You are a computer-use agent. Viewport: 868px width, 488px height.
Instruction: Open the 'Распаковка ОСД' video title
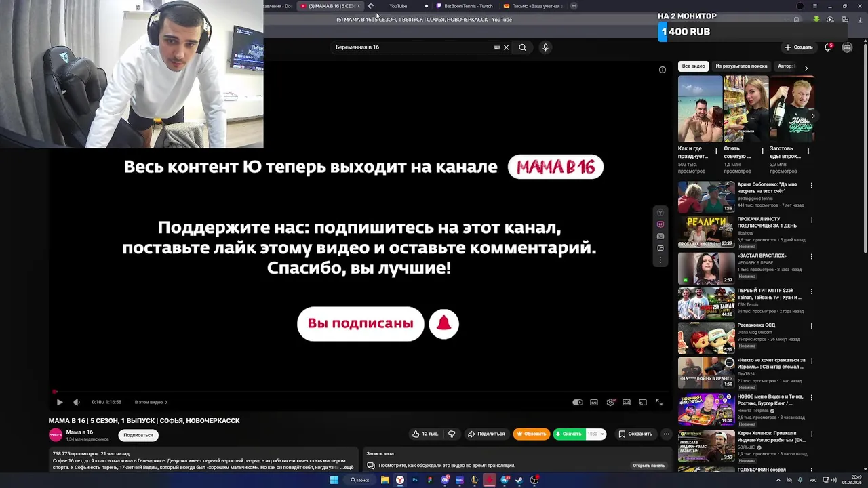[x=756, y=325]
